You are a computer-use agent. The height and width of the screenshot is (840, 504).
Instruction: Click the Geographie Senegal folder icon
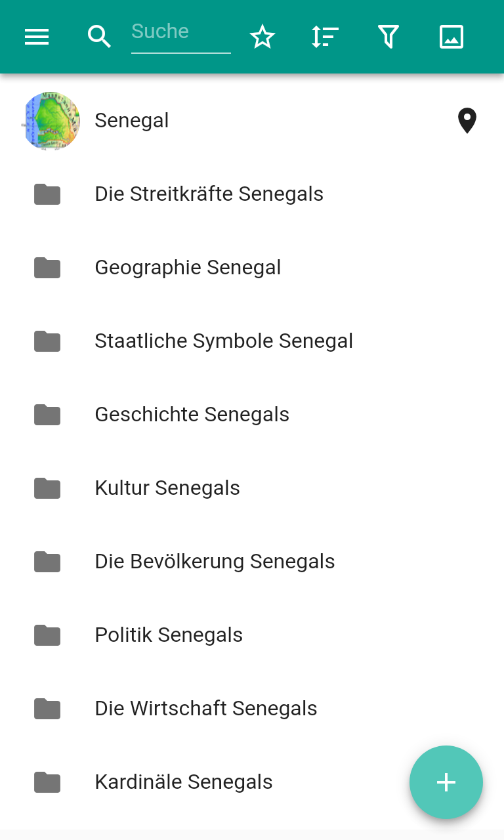(x=47, y=268)
